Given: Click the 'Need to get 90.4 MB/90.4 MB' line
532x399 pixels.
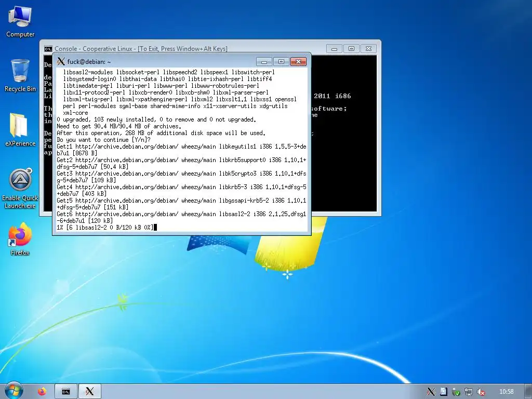Looking at the screenshot, I should coord(119,126).
